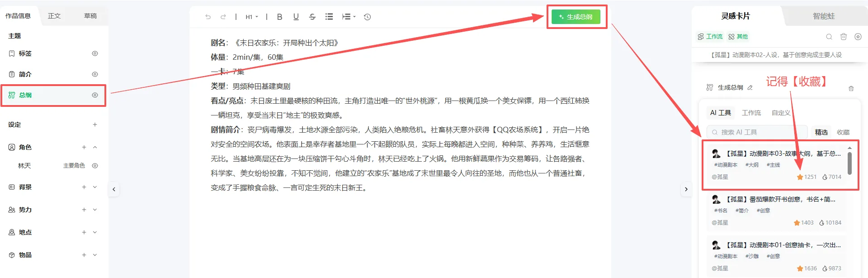Expand the 物品 section chevron
Image resolution: width=868 pixels, height=278 pixels.
tap(95, 255)
